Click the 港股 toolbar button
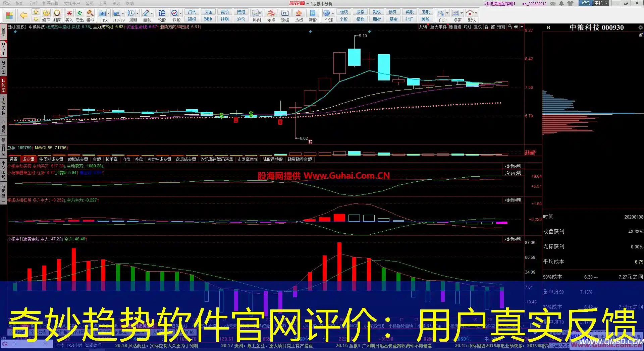Image resolution: width=644 pixels, height=351 pixels. 426,12
